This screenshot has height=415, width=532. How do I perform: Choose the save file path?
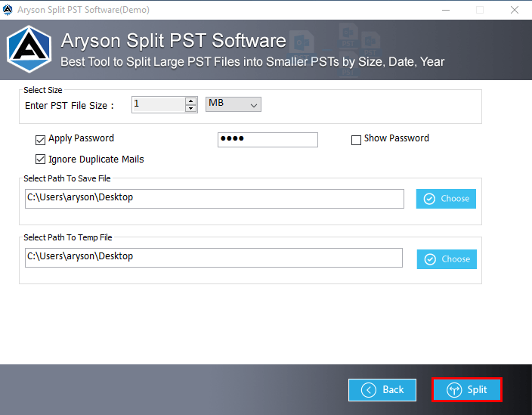pos(446,199)
